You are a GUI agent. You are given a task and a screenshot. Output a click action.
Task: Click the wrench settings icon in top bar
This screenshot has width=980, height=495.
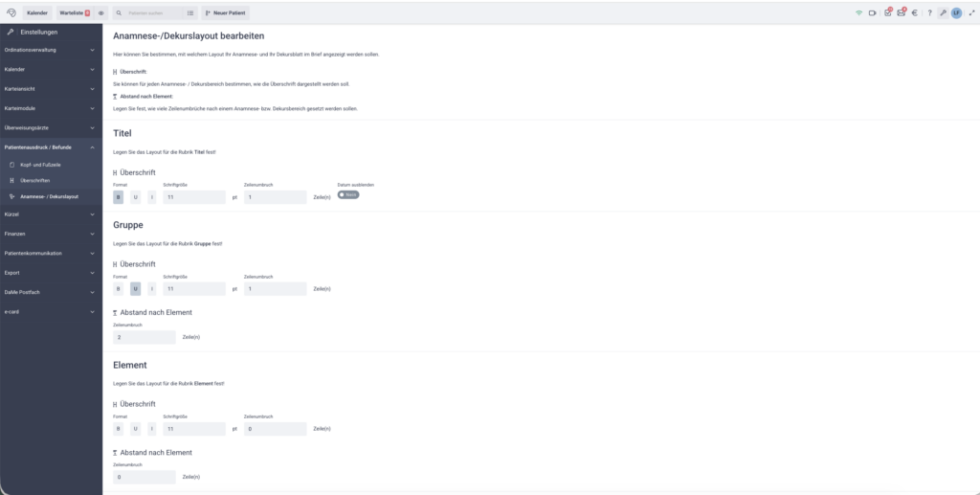click(943, 12)
